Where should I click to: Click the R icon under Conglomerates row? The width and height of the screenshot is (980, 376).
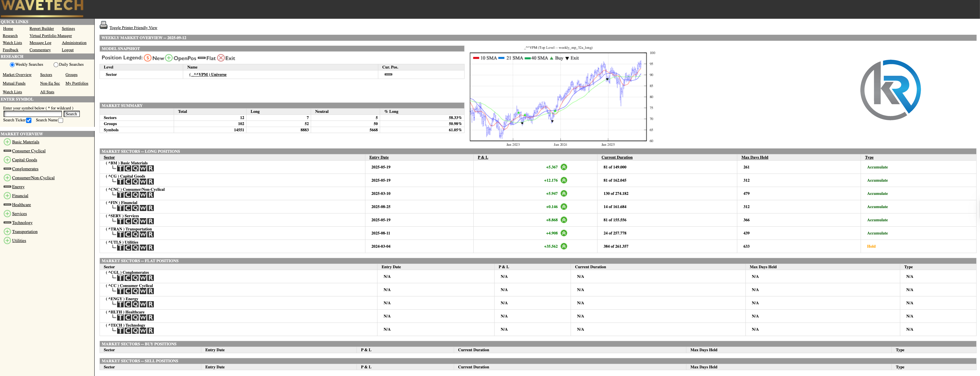tap(151, 278)
